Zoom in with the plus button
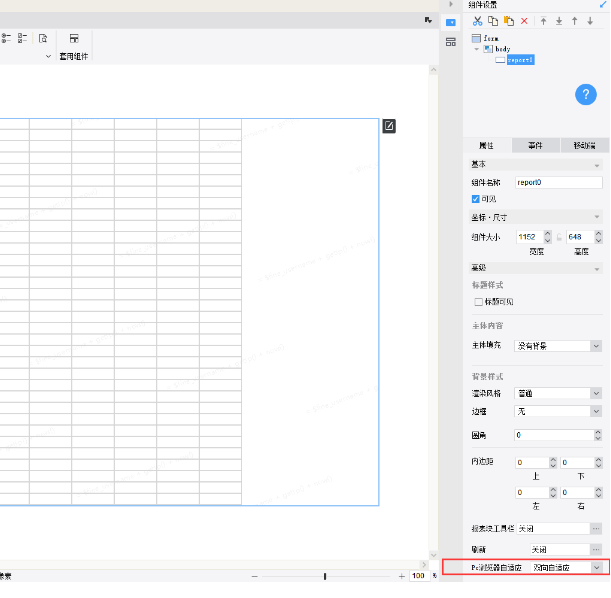This screenshot has height=598, width=611. [x=402, y=576]
